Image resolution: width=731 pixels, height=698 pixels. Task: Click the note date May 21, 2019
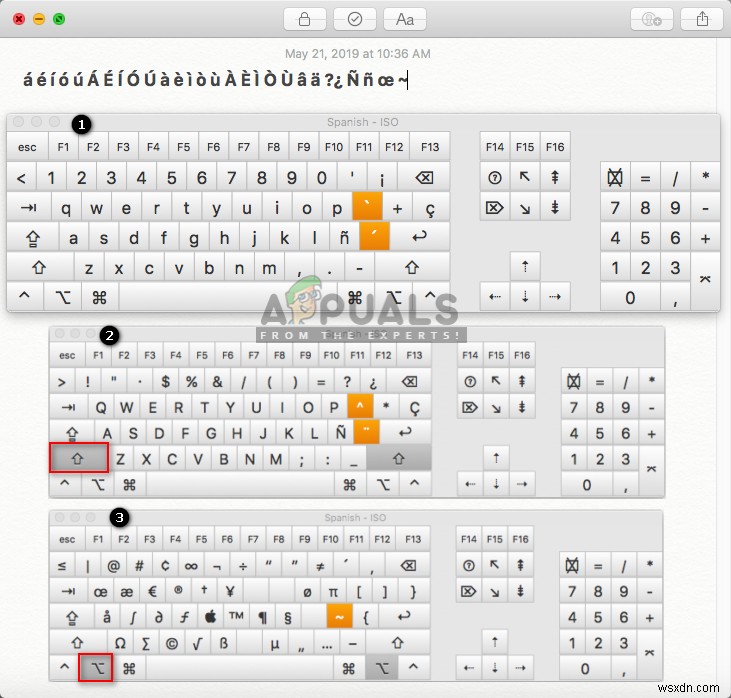tap(358, 54)
